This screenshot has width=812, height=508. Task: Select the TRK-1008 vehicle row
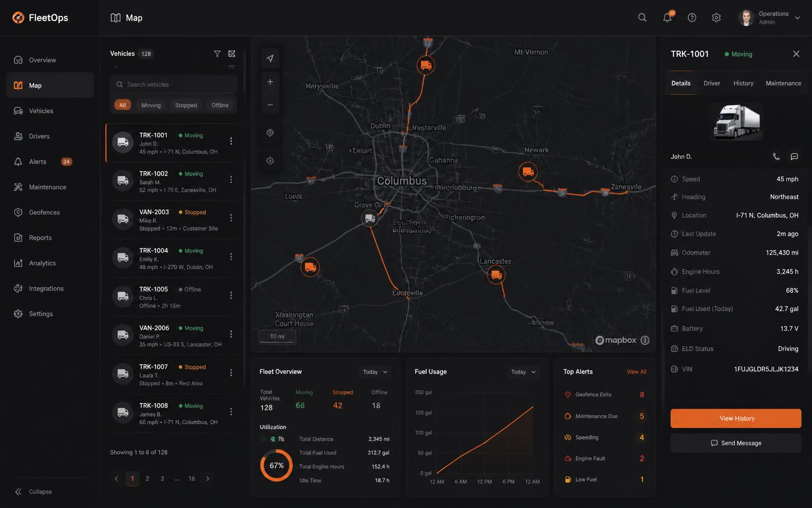[x=172, y=413]
